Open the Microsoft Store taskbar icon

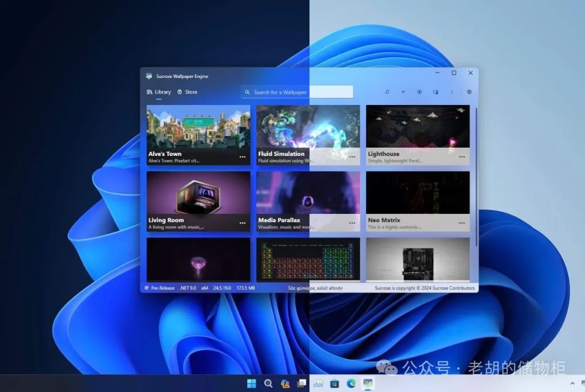coord(335,383)
